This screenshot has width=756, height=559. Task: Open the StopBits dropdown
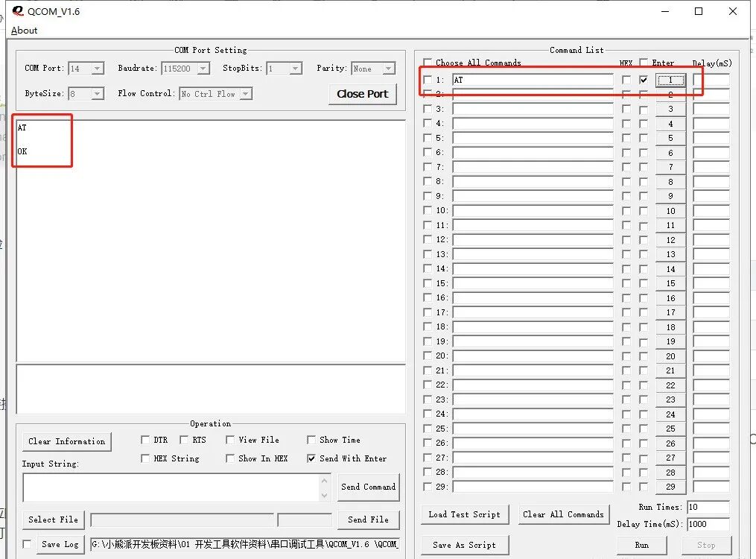(x=296, y=69)
